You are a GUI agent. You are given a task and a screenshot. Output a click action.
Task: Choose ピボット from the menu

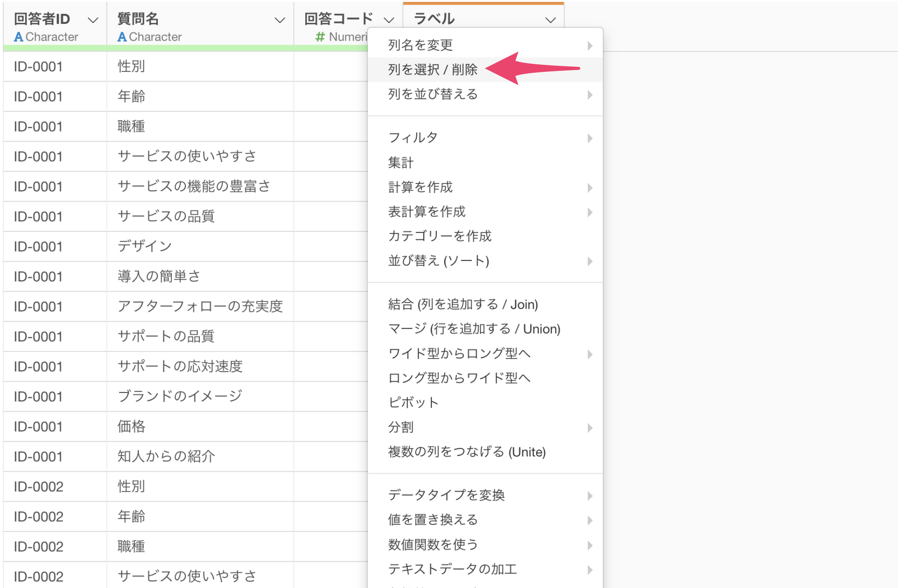(414, 402)
